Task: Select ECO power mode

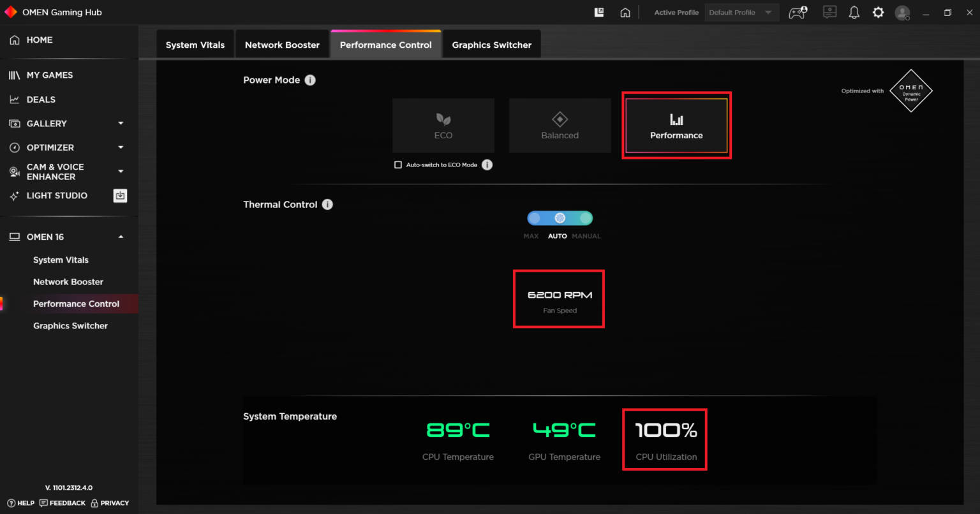Action: tap(443, 126)
